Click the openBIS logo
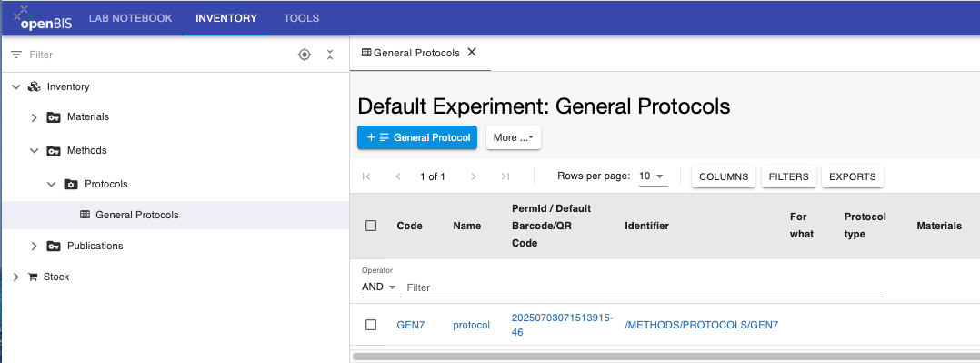 [x=43, y=18]
